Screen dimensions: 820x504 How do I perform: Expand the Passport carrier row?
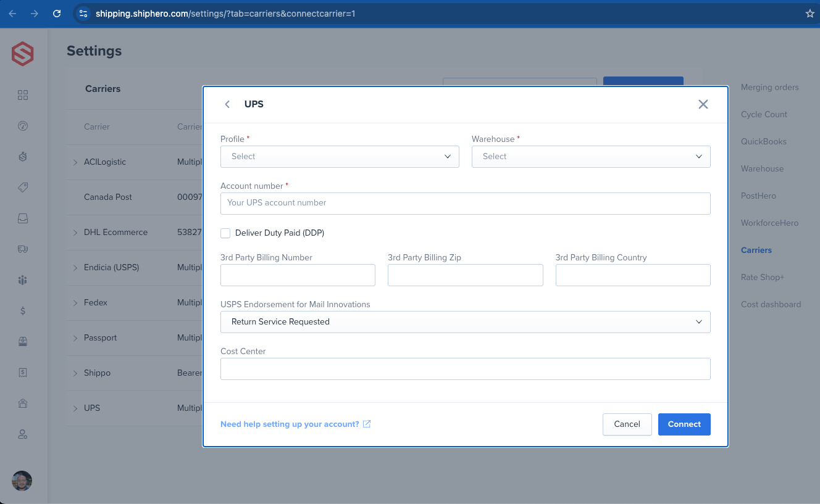(x=75, y=338)
